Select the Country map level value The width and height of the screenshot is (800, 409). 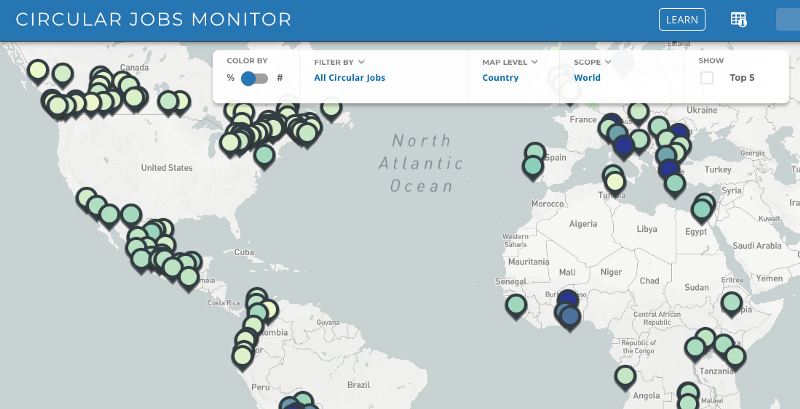click(x=500, y=78)
